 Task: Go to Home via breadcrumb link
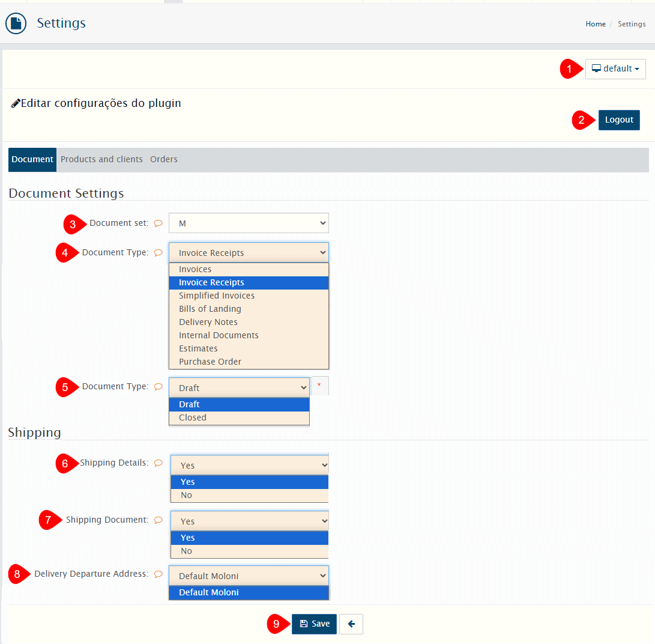pos(596,24)
